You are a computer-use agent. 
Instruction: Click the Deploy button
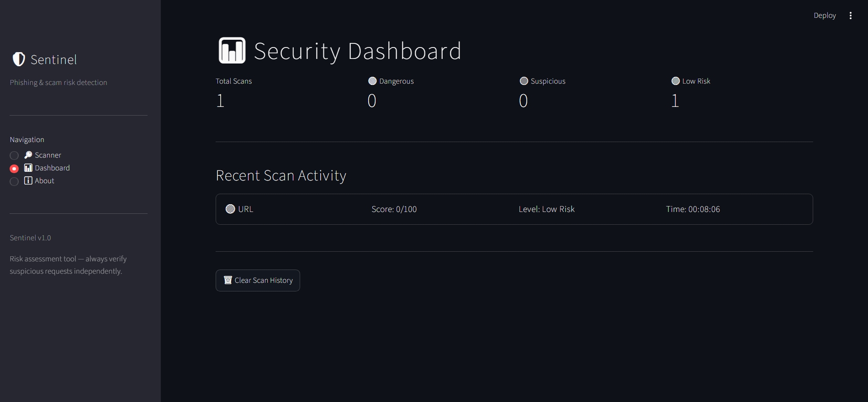click(x=825, y=16)
